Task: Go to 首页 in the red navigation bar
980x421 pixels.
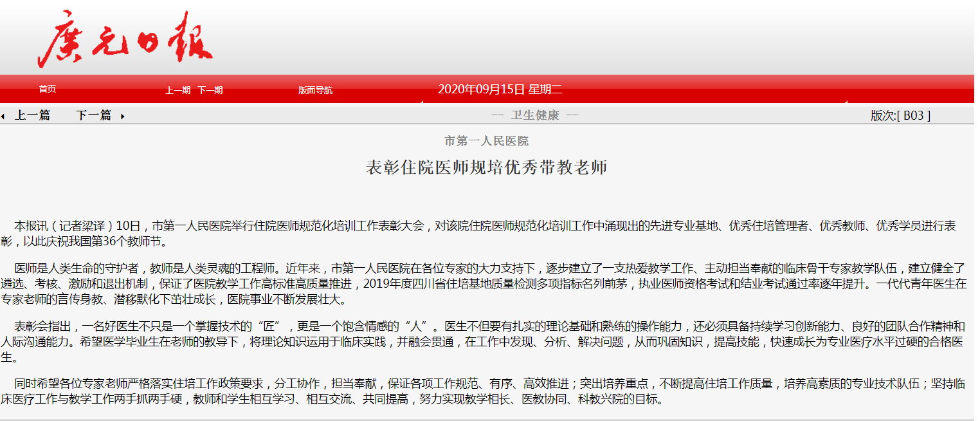Action: (x=47, y=89)
